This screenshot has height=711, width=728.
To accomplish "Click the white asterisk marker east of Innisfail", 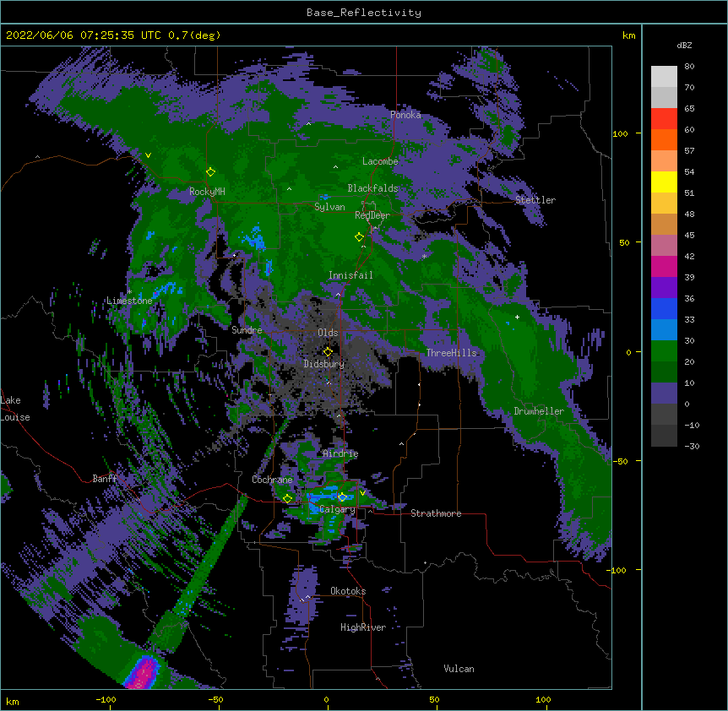I will 424,257.
